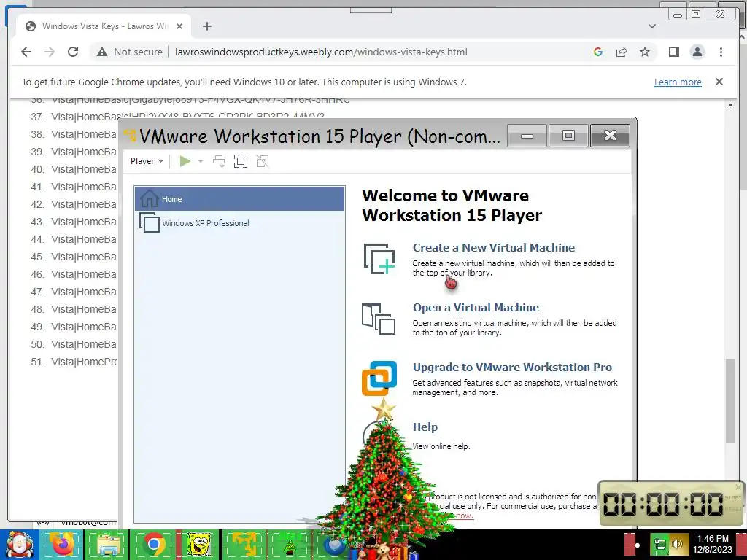
Task: Click the Unity mode toolbar icon
Action: tap(263, 161)
